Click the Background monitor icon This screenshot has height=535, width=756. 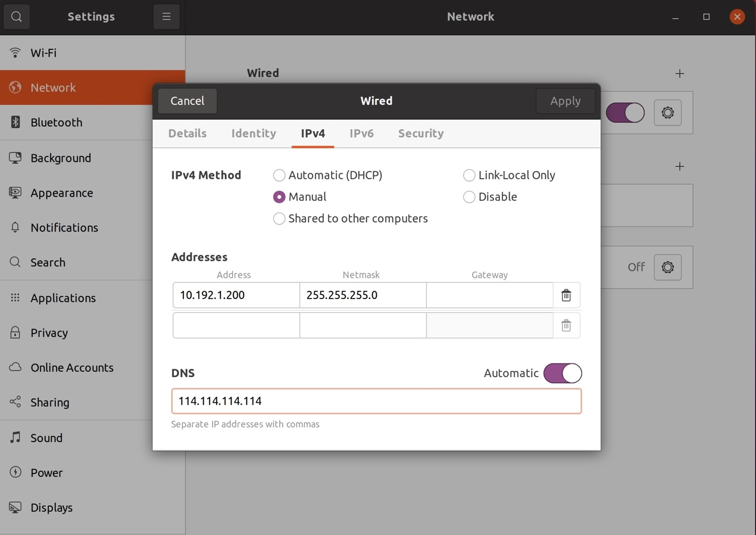point(15,158)
